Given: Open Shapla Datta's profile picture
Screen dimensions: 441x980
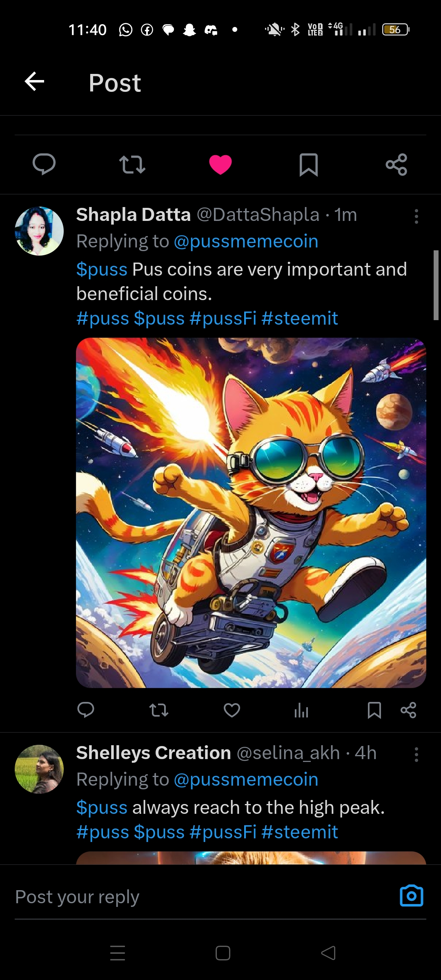Looking at the screenshot, I should pos(39,231).
